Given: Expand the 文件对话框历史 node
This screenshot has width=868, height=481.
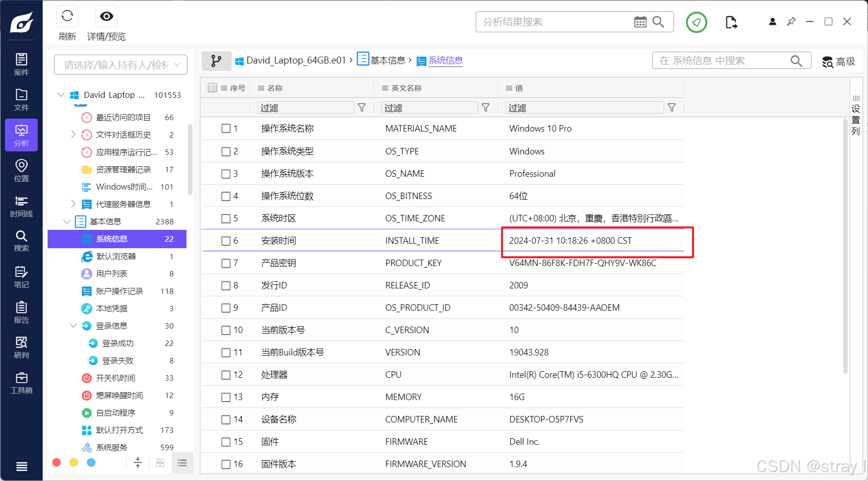Looking at the screenshot, I should 73,135.
